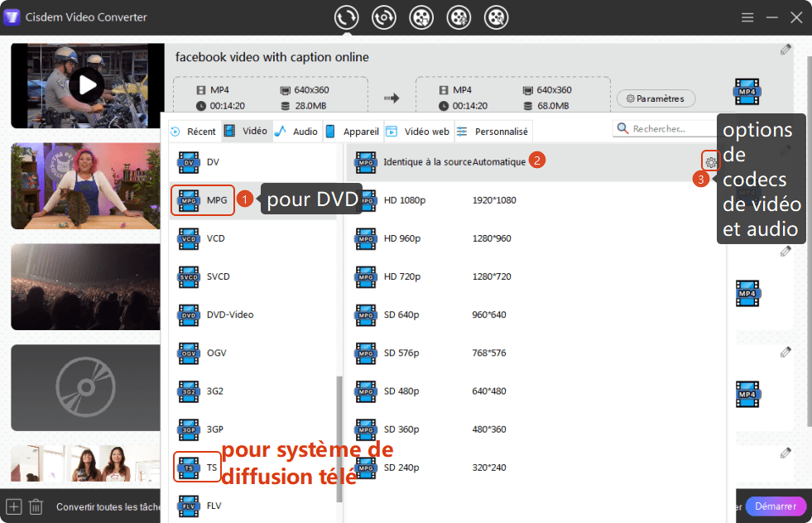Viewport: 812px width, 523px height.
Task: Click the pencil edit icon of fourth video row
Action: pyautogui.click(x=786, y=353)
